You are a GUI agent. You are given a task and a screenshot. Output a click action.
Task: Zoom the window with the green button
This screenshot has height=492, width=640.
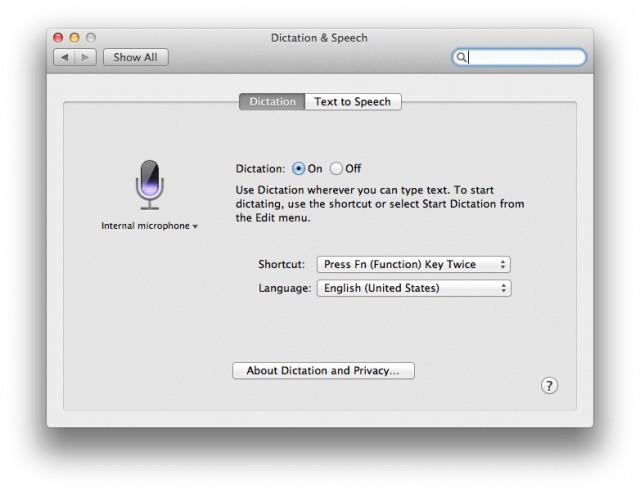[92, 38]
